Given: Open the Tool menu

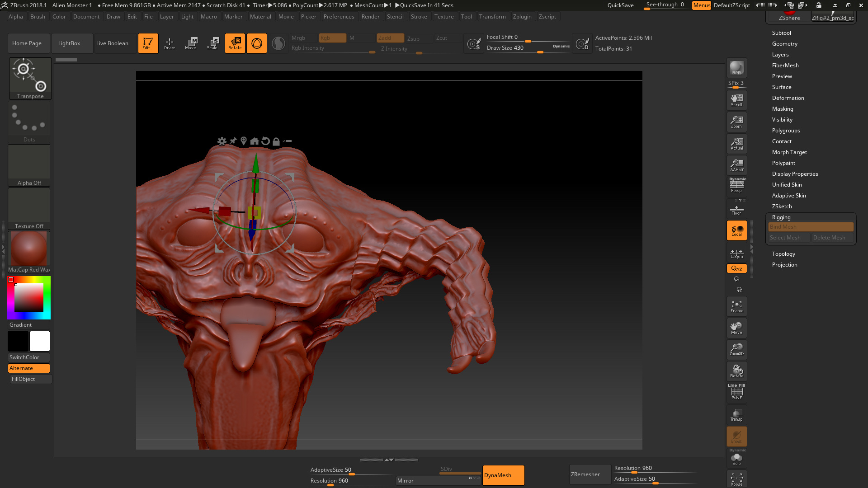Looking at the screenshot, I should pyautogui.click(x=466, y=17).
